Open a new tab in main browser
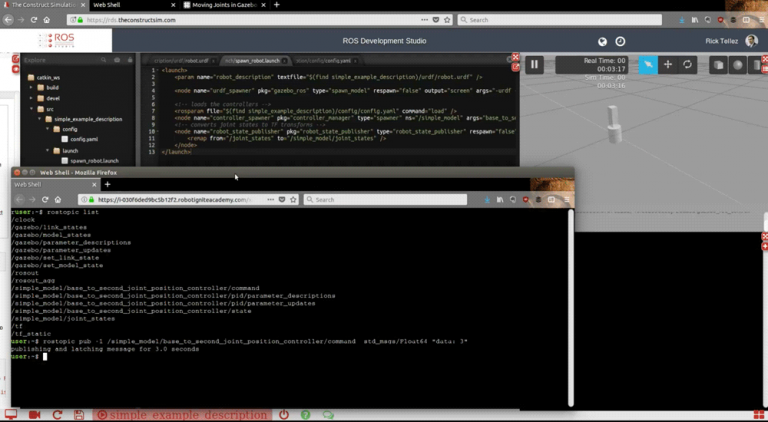 tap(276, 5)
